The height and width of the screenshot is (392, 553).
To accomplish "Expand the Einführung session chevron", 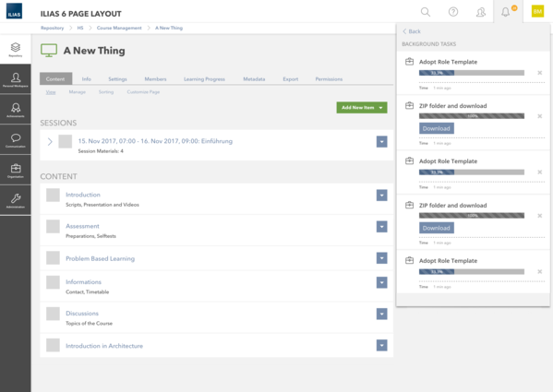I will tap(50, 142).
